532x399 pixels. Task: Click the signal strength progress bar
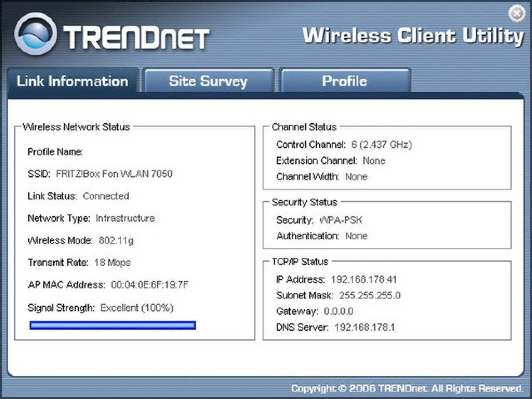(113, 325)
